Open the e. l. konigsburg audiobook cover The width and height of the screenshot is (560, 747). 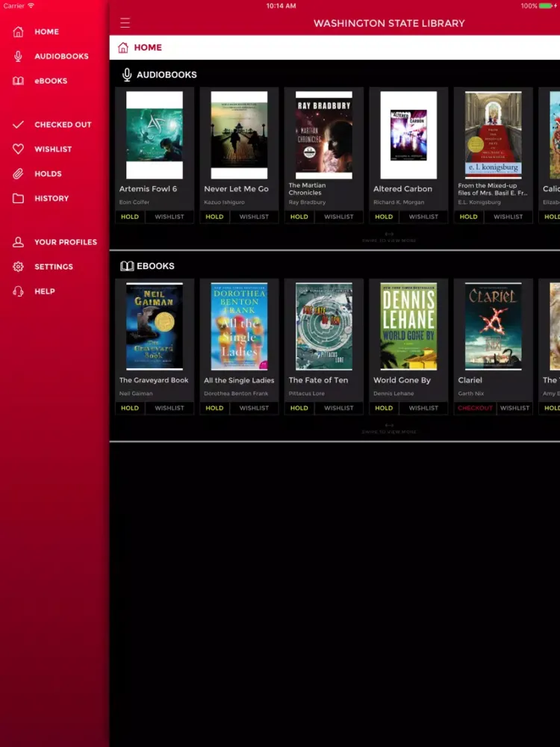[494, 135]
